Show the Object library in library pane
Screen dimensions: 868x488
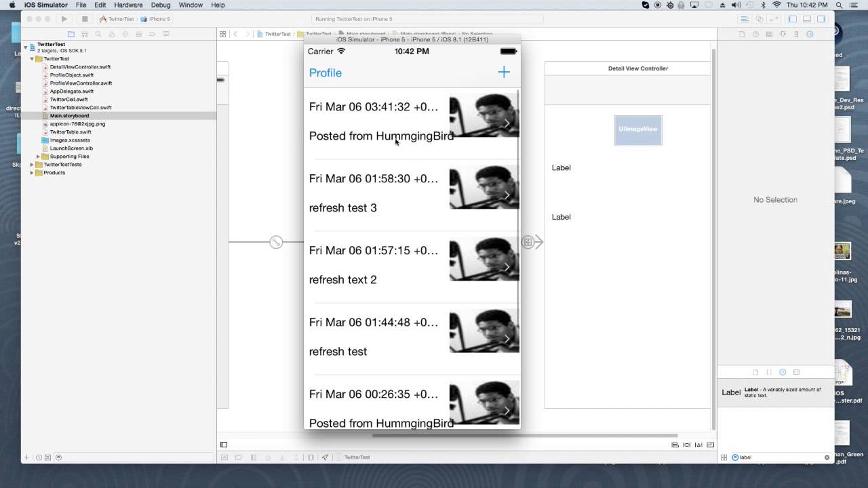783,372
